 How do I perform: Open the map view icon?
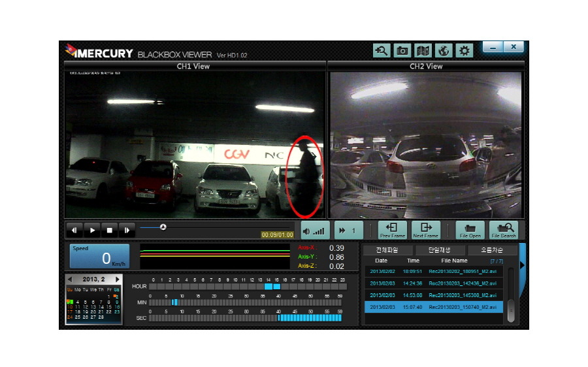[x=423, y=50]
